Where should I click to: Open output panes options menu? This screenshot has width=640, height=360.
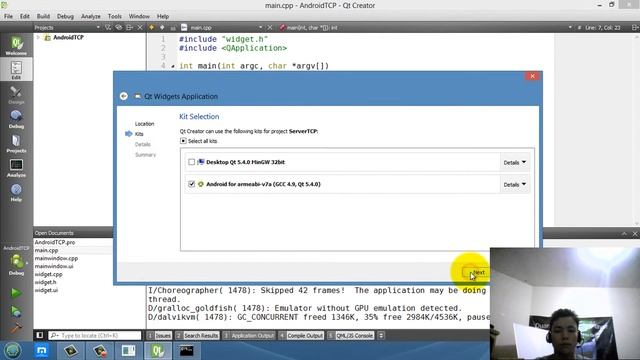click(x=381, y=335)
